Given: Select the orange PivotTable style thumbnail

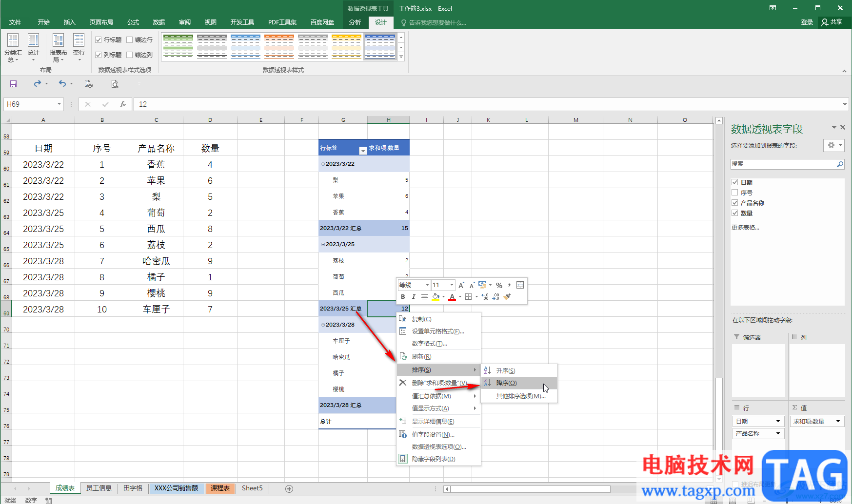Looking at the screenshot, I should pyautogui.click(x=279, y=46).
